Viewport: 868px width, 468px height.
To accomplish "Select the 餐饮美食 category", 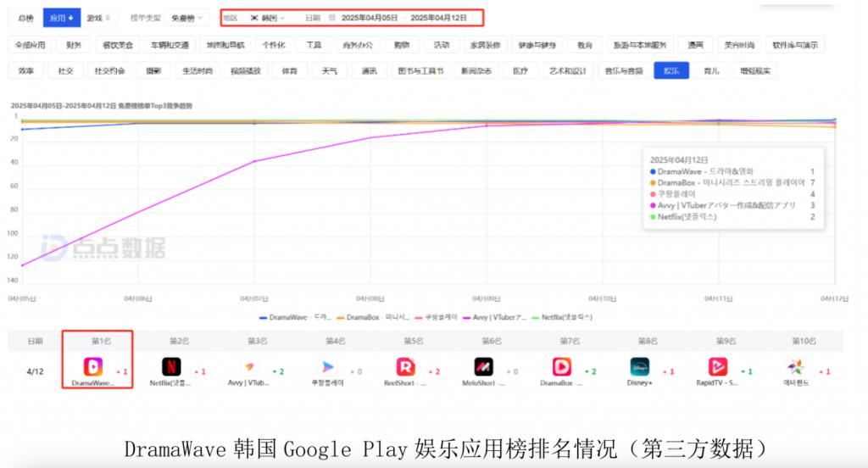I will pyautogui.click(x=118, y=45).
